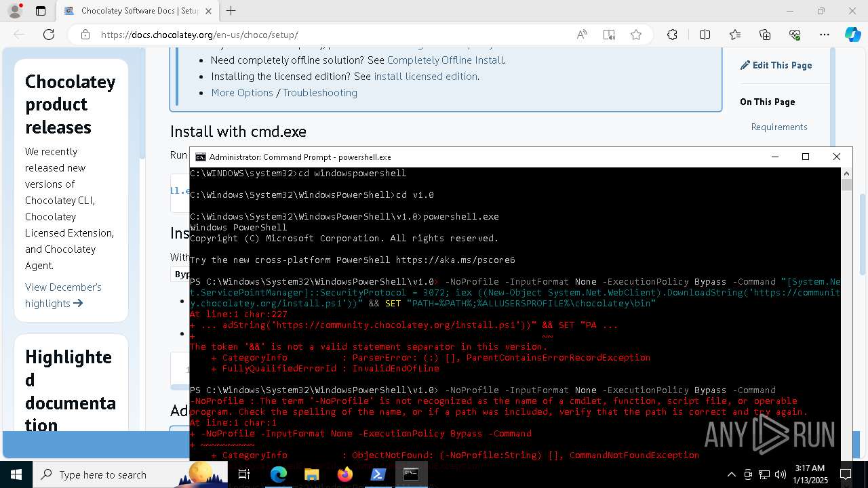Click the Install with cmd.exe heading
Screen dimensions: 868x488
[x=238, y=131]
